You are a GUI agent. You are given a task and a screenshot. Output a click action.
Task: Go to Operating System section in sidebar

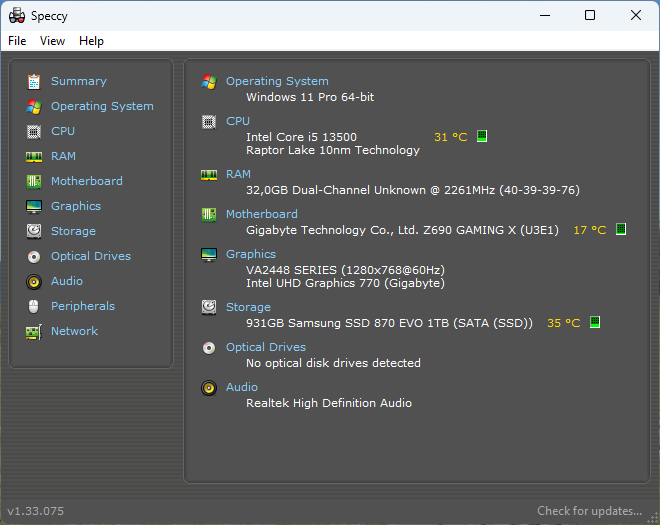[102, 106]
